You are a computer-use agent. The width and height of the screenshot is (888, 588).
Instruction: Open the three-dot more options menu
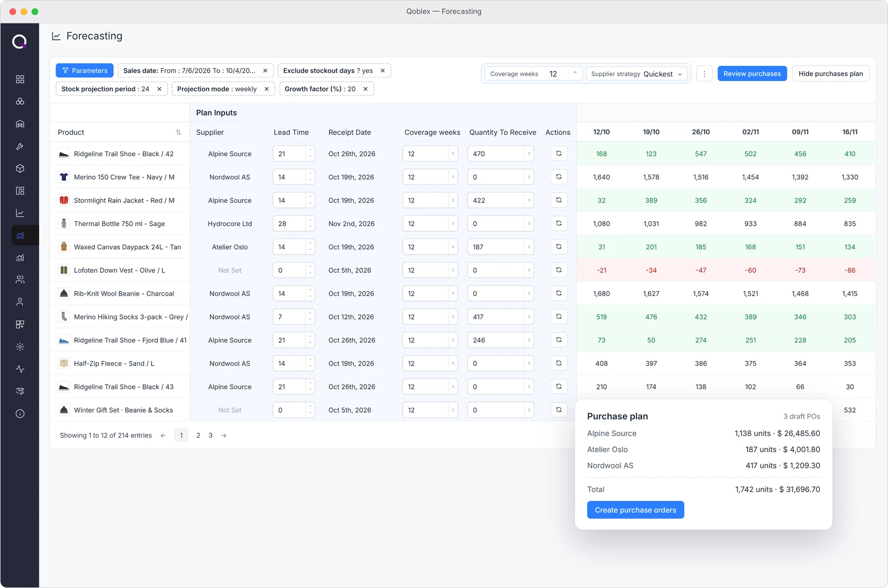(x=704, y=74)
